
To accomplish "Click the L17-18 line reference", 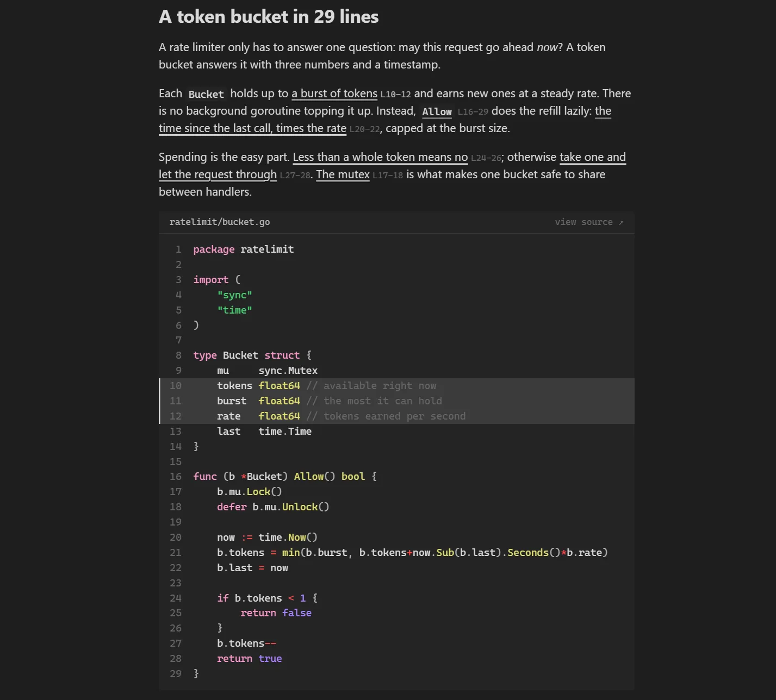I will tap(388, 176).
